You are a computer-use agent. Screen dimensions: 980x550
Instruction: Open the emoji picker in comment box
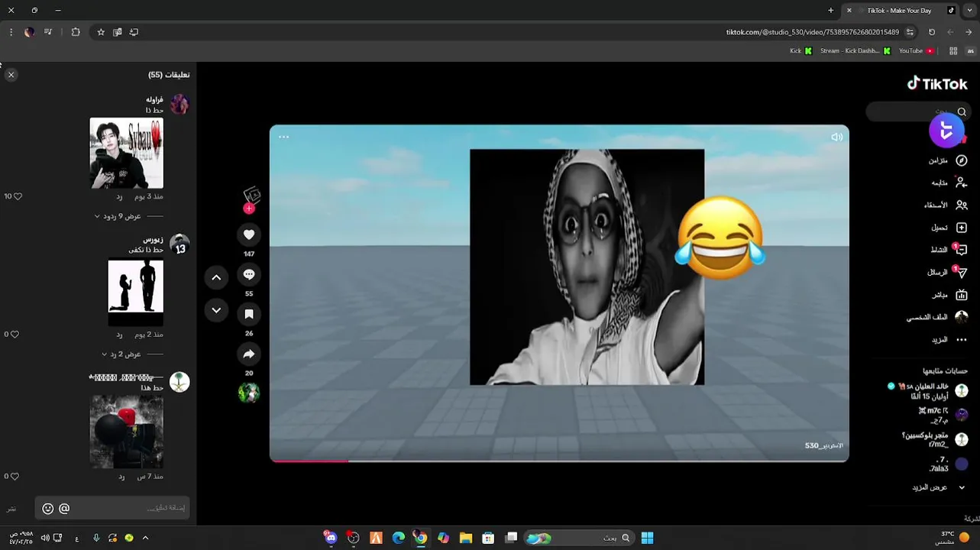coord(47,508)
